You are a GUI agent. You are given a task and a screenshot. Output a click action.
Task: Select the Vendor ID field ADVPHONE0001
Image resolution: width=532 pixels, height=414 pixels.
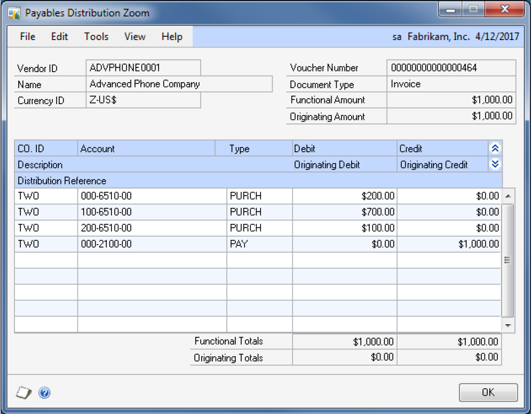[143, 68]
